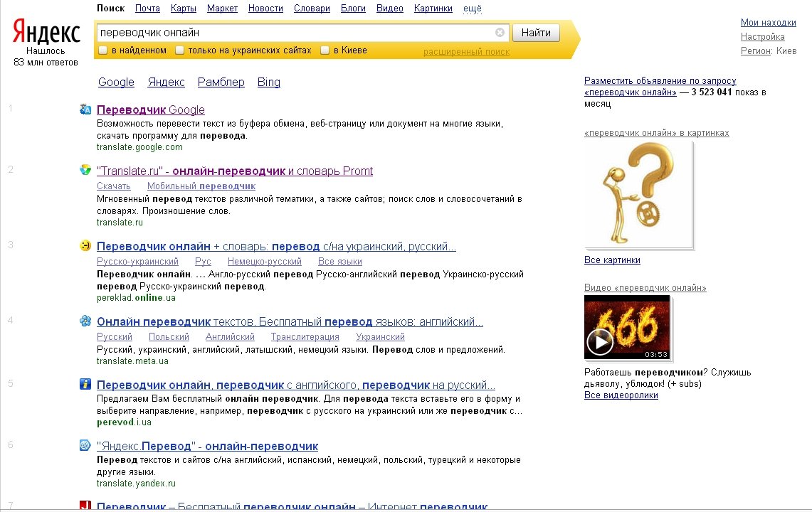The image size is (812, 512).
Task: Click the Немецко-русский sublink
Action: (265, 262)
